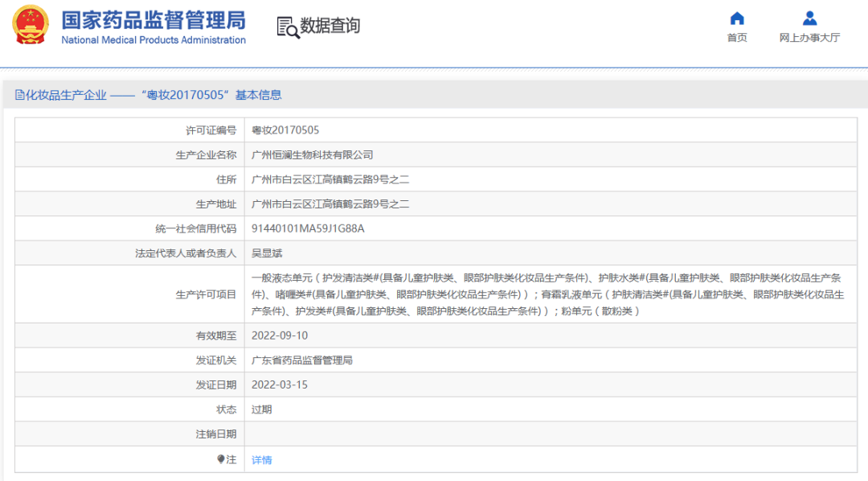Click the 统一社会信用代码 row label
The height and width of the screenshot is (481, 868).
point(195,229)
